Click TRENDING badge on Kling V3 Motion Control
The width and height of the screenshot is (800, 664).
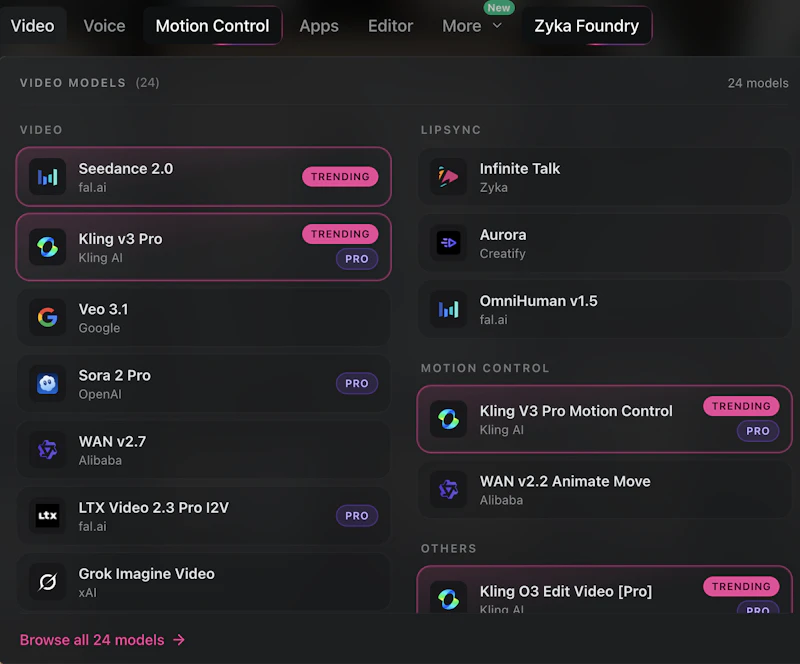point(741,406)
